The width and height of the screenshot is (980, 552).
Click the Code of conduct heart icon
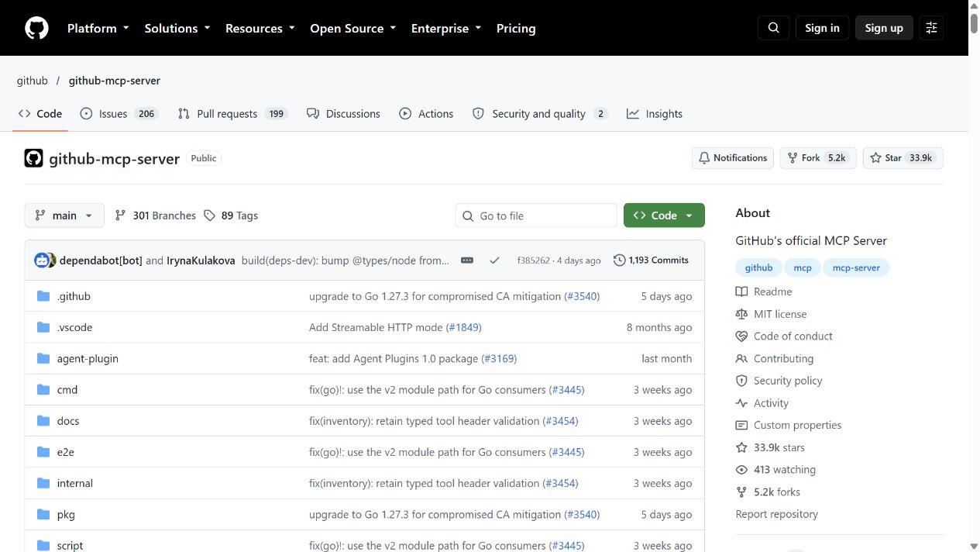[741, 336]
